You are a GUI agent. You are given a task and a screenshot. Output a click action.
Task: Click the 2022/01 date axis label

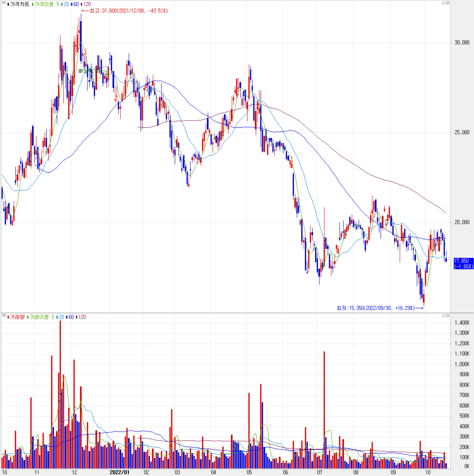[119, 472]
